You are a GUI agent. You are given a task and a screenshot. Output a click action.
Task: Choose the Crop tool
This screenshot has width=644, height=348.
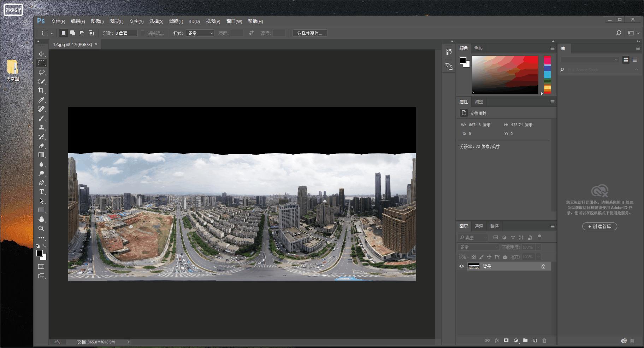pyautogui.click(x=41, y=91)
